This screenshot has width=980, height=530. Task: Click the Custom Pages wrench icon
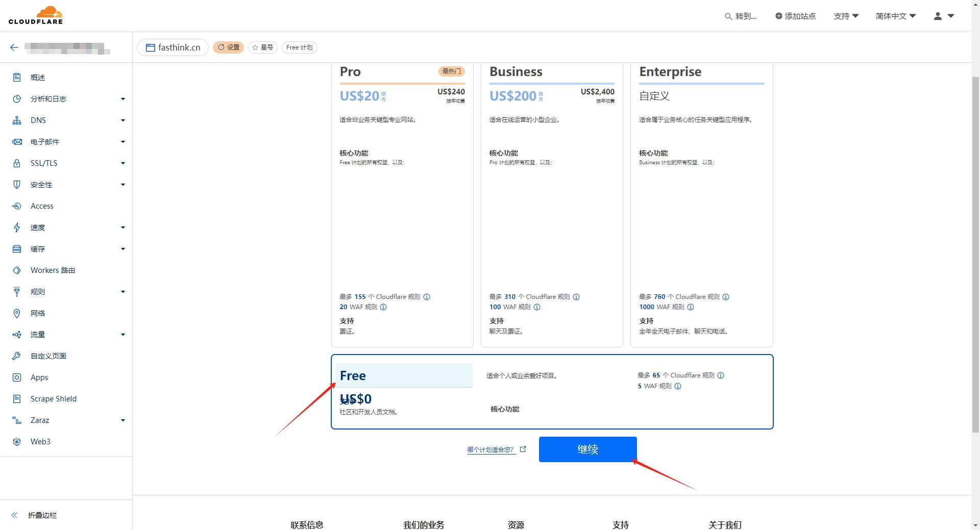[x=17, y=356]
